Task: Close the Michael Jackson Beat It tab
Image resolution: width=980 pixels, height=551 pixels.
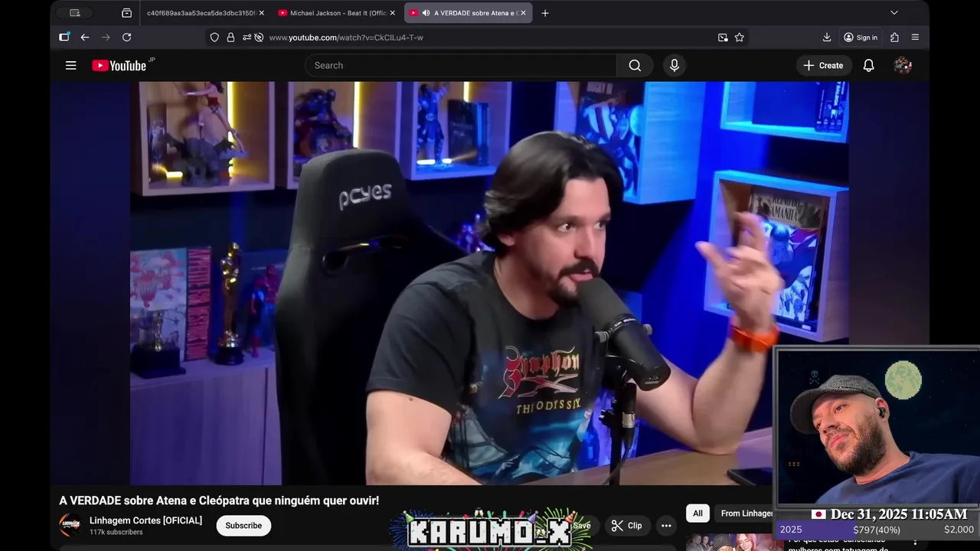Action: point(393,13)
